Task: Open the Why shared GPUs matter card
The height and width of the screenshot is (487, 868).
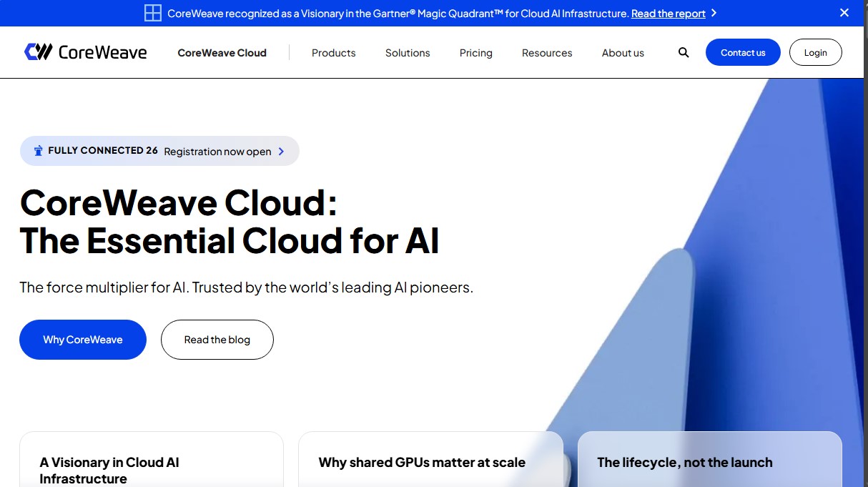Action: (430, 459)
